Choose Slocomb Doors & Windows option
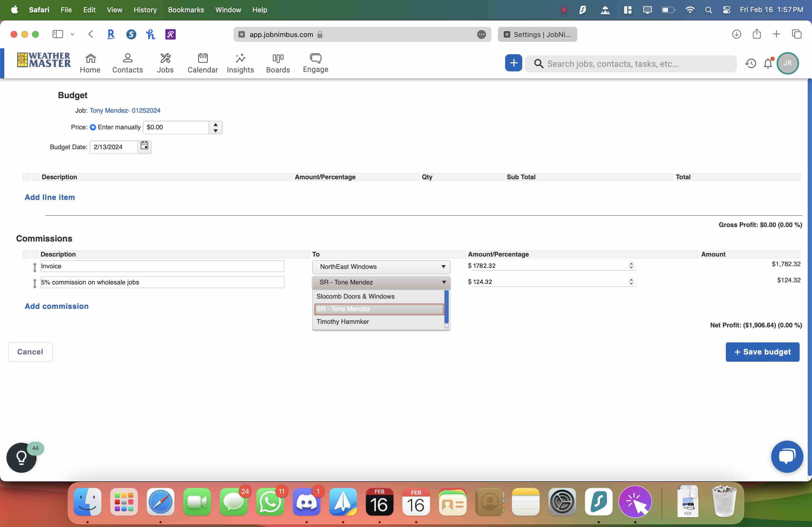Viewport: 812px width, 527px height. [355, 296]
